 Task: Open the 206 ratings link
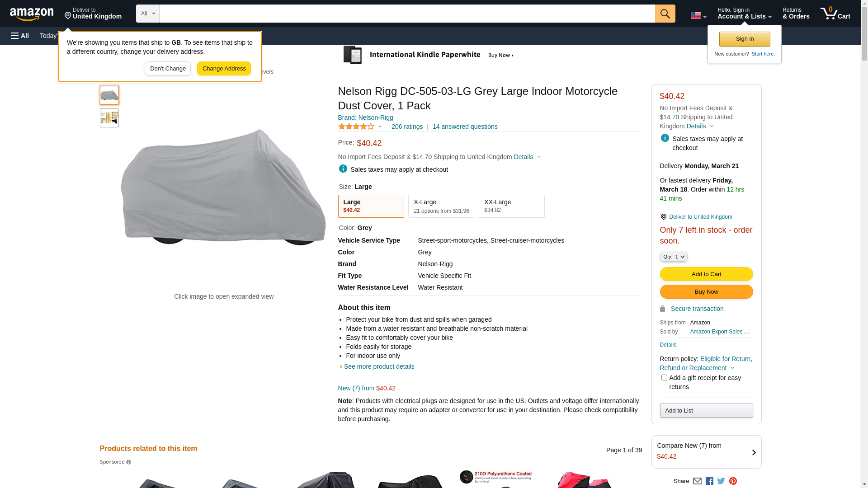[407, 127]
